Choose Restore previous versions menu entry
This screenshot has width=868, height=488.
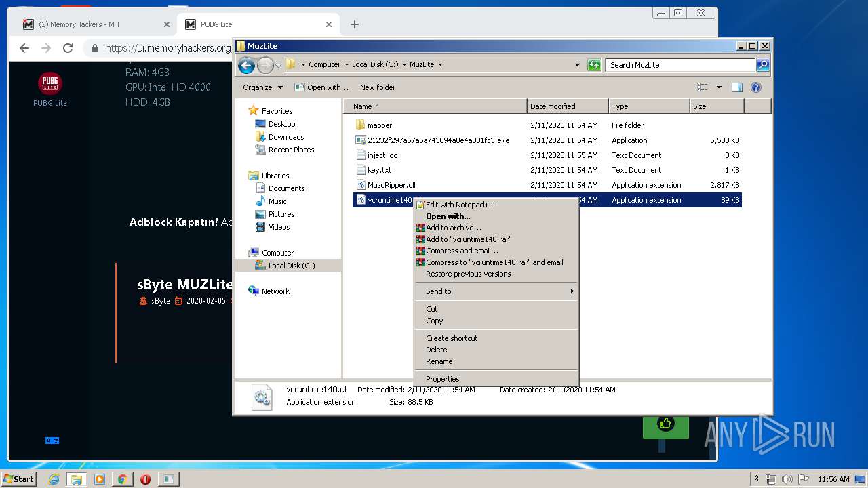tap(496, 274)
